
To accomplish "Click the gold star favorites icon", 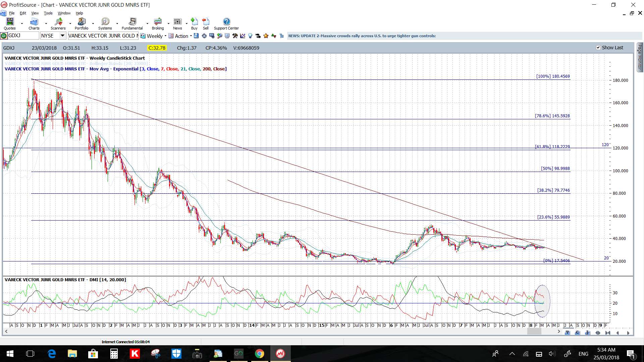I will pos(266,36).
